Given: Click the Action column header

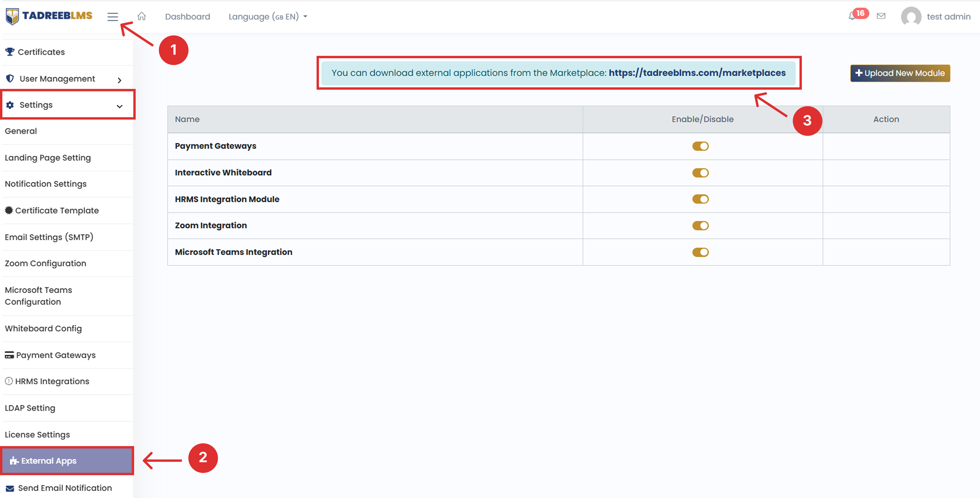Looking at the screenshot, I should point(886,119).
